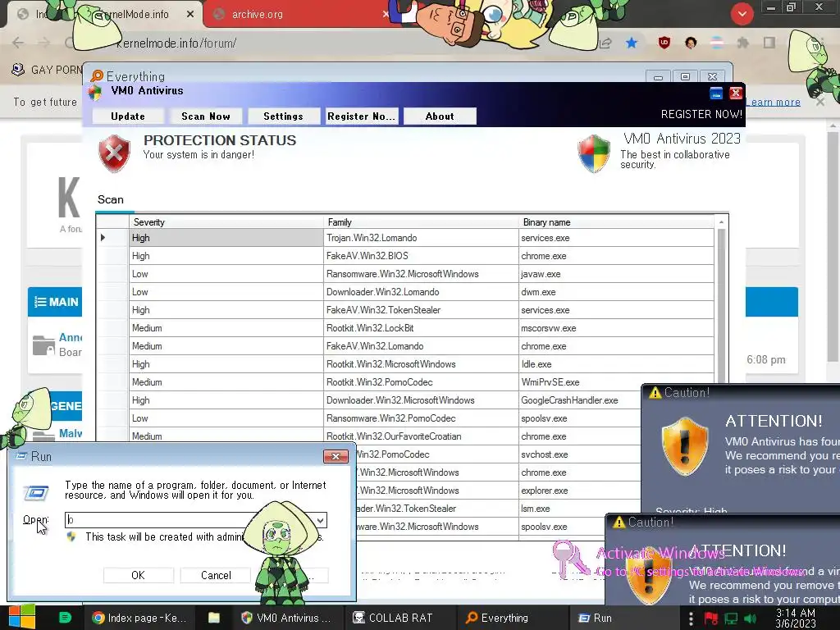Expand the Open combo box dropdown in Run
The image size is (840, 630).
(321, 519)
